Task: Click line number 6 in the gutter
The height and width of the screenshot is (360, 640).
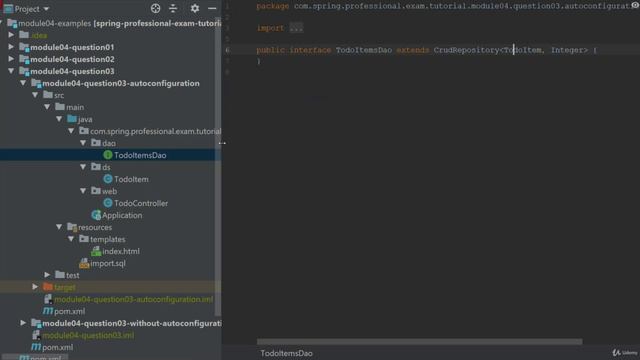Action: pyautogui.click(x=227, y=50)
